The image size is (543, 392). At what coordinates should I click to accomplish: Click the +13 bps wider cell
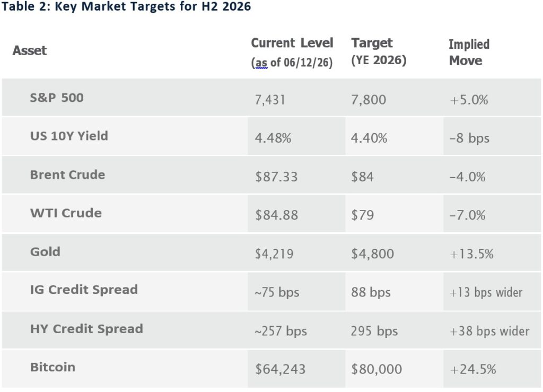tap(486, 292)
